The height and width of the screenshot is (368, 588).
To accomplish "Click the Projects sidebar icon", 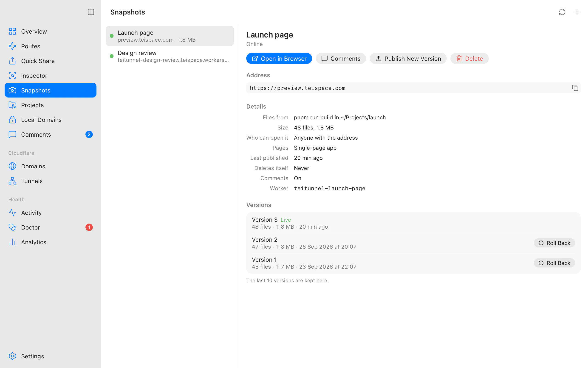I will pos(12,105).
